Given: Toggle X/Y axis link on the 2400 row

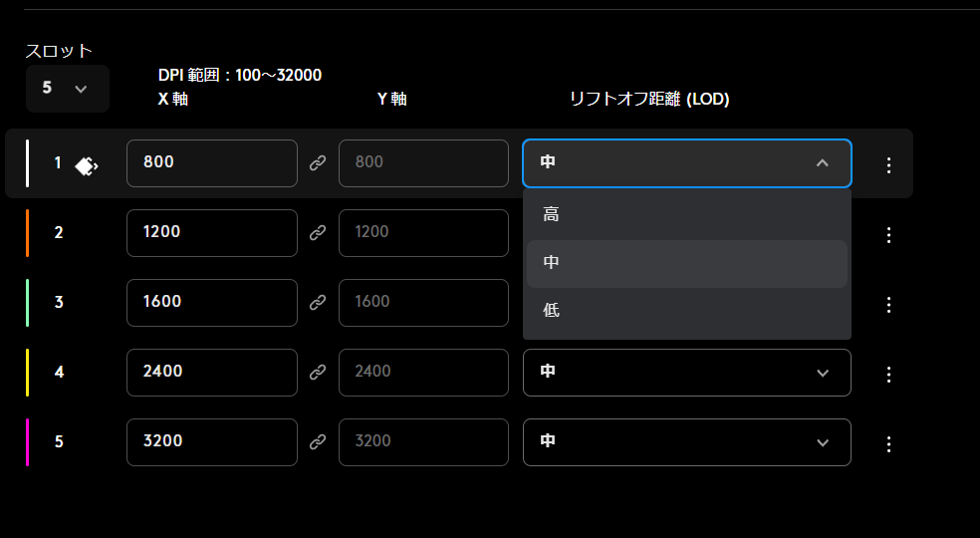Looking at the screenshot, I should pyautogui.click(x=318, y=373).
